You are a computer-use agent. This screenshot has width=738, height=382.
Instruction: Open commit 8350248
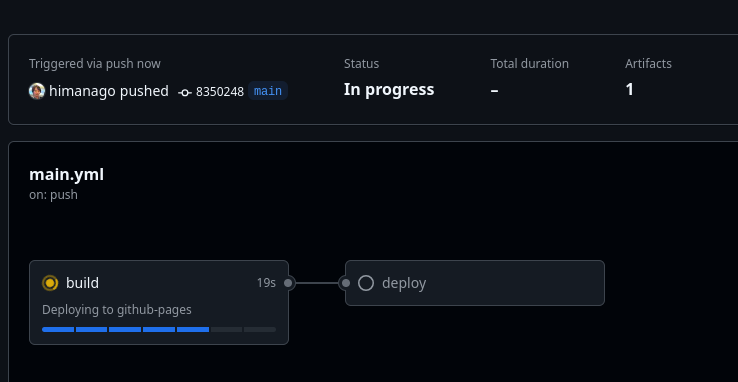(x=220, y=91)
